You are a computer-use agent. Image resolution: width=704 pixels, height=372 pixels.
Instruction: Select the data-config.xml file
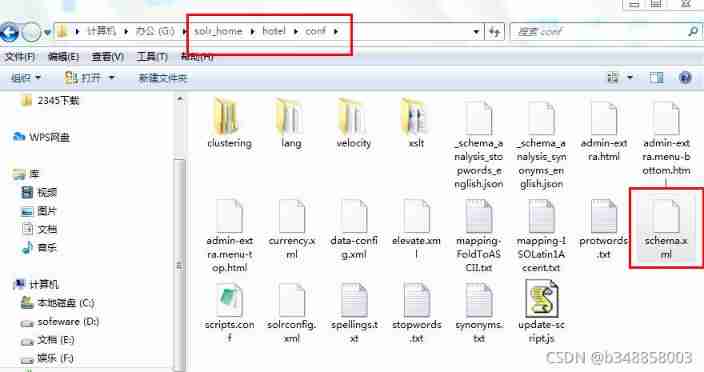[x=354, y=229]
